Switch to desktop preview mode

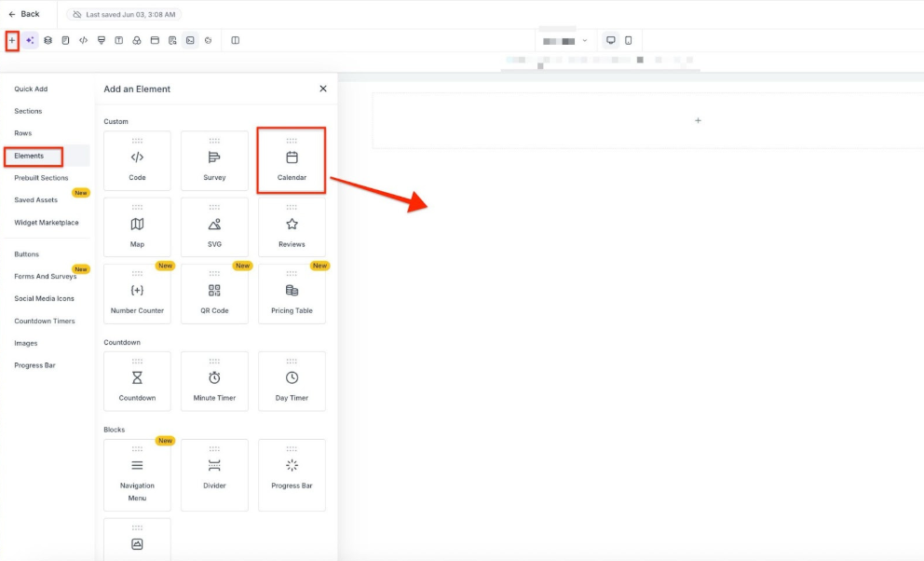tap(611, 40)
